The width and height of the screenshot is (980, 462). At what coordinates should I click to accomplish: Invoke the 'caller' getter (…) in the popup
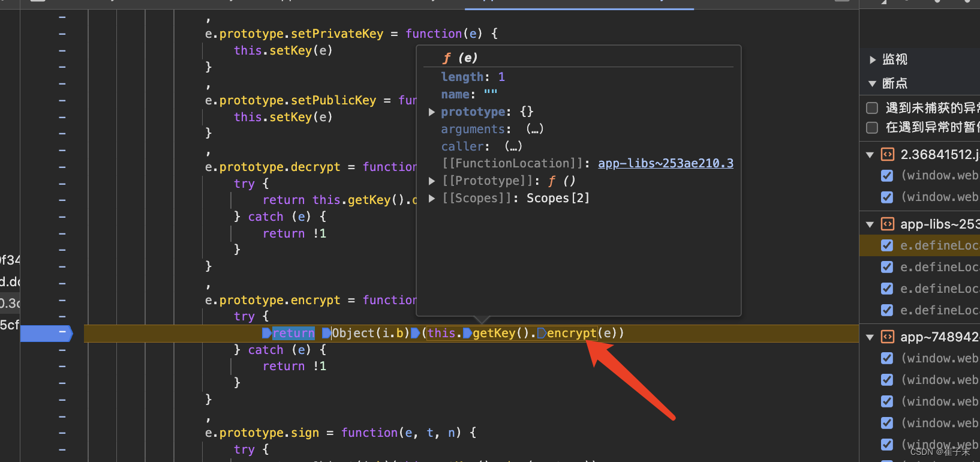point(513,146)
